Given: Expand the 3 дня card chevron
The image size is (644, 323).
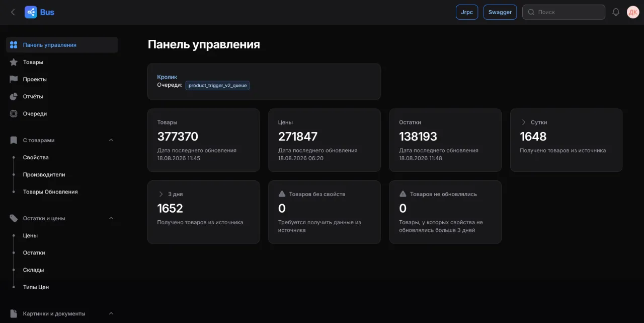Looking at the screenshot, I should point(161,194).
